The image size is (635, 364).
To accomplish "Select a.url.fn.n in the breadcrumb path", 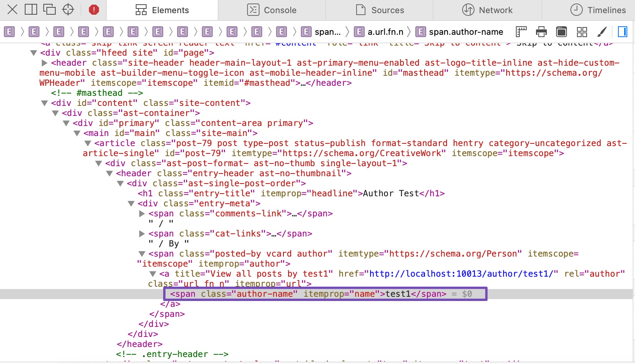I will (x=385, y=32).
